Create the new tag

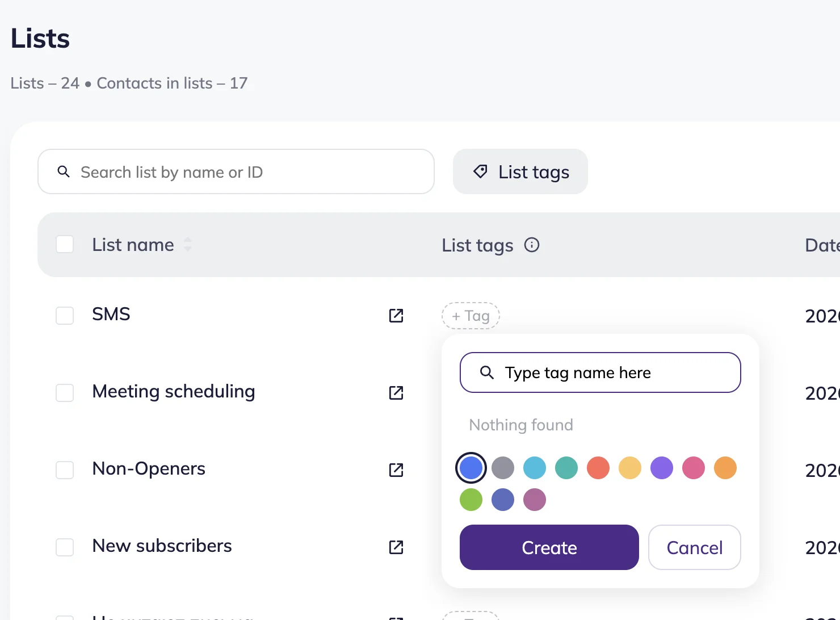pos(549,547)
